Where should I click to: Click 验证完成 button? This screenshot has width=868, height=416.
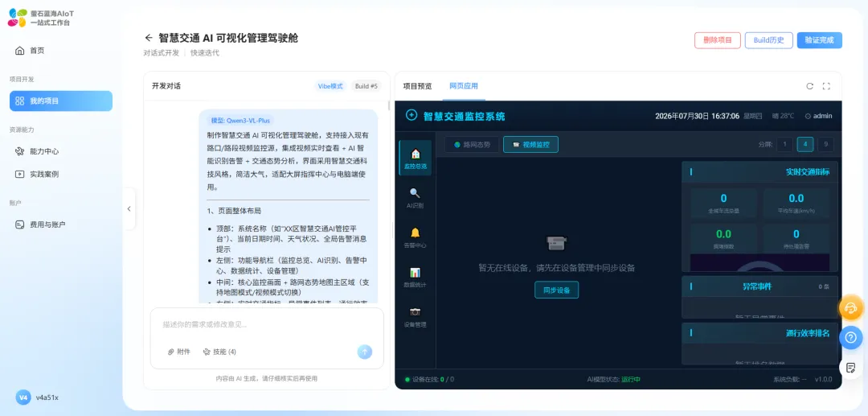coord(819,40)
